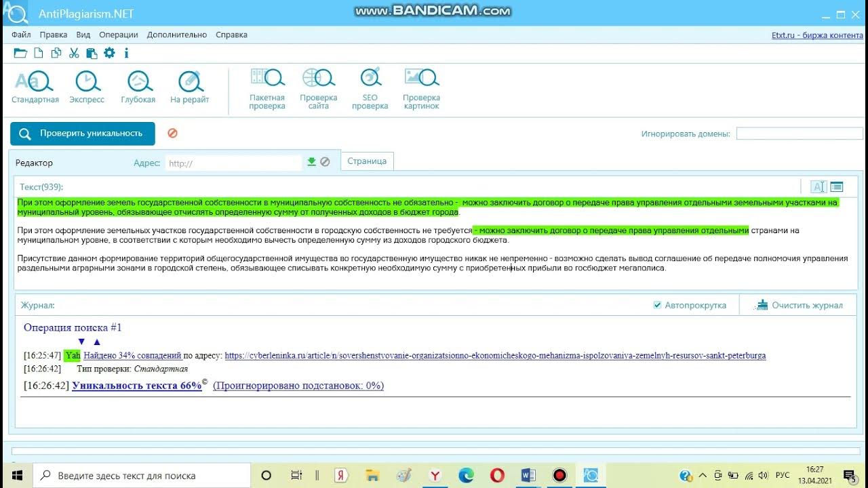Switch to the Редактор tab

point(35,163)
